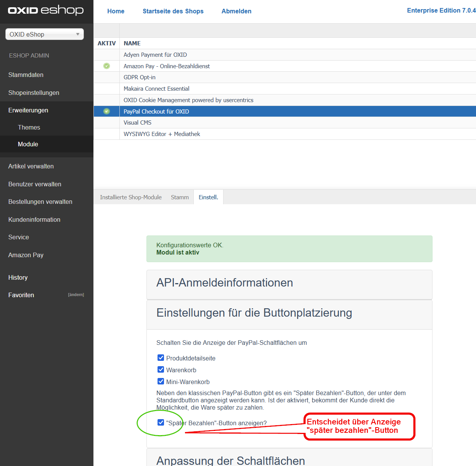476x466 pixels.
Task: Open Installierte Shop-Module tab
Action: pos(131,197)
